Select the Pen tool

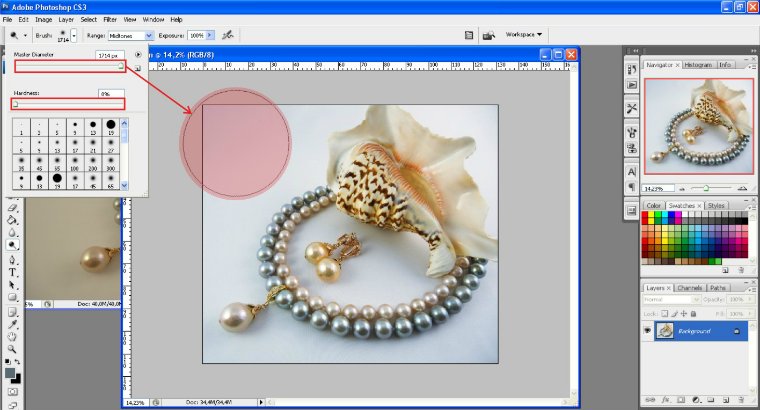tap(12, 260)
